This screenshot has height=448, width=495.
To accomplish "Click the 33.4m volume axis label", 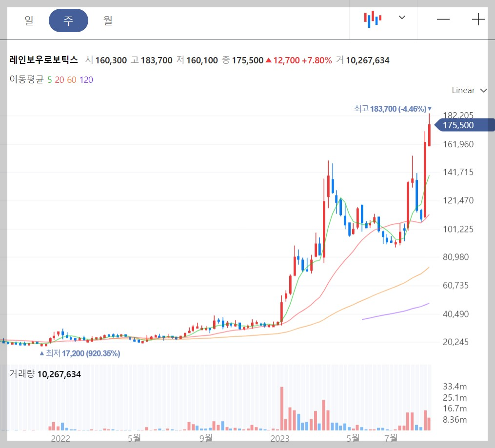I will (455, 387).
